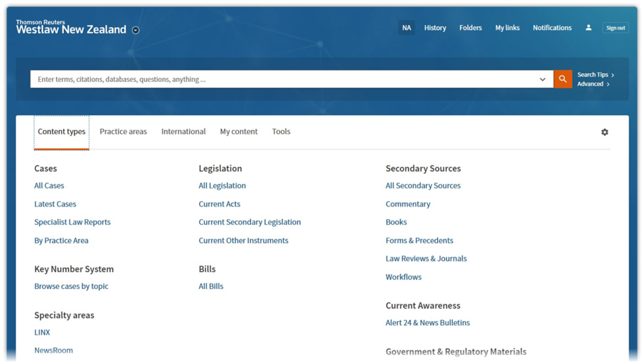Screen dimensions: 644x362
Task: Open Current Other Instruments
Action: (x=244, y=240)
